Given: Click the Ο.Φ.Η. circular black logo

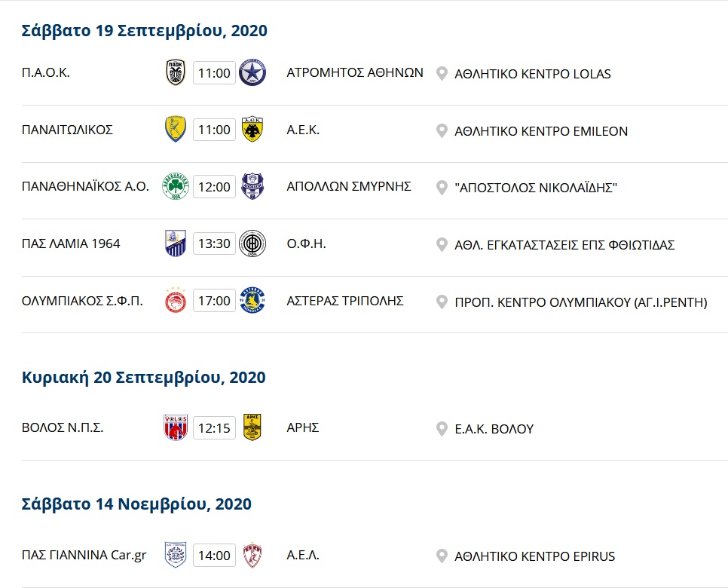Looking at the screenshot, I should [252, 243].
